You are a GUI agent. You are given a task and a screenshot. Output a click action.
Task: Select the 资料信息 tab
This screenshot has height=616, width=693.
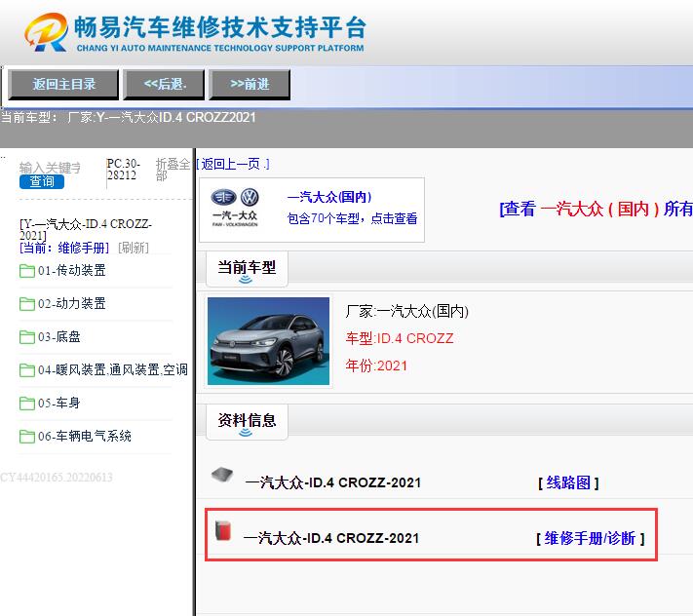[x=247, y=422]
